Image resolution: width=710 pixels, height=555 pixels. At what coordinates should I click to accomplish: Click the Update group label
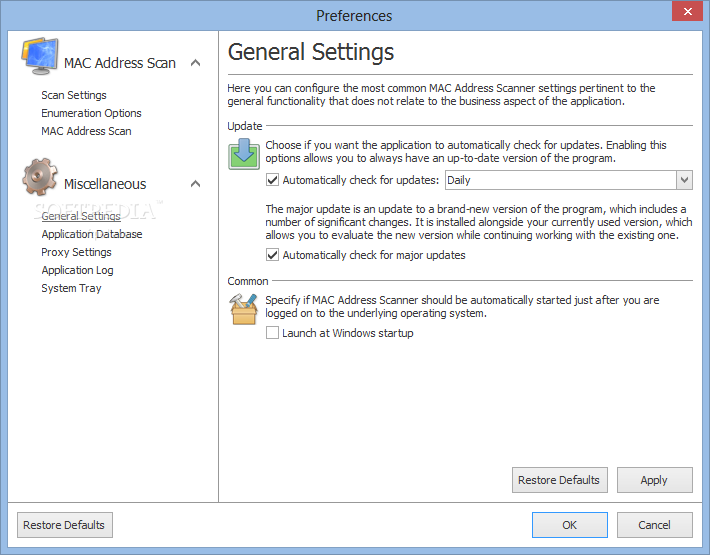click(x=245, y=126)
